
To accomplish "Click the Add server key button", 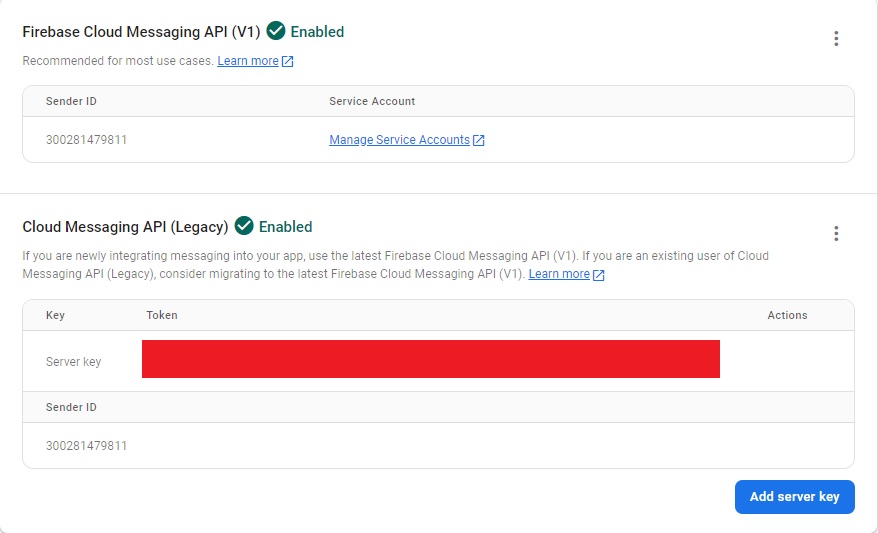I will click(795, 497).
